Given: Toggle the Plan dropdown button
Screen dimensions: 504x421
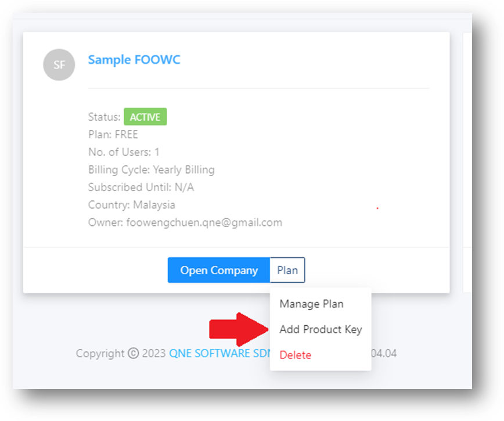Looking at the screenshot, I should 287,270.
